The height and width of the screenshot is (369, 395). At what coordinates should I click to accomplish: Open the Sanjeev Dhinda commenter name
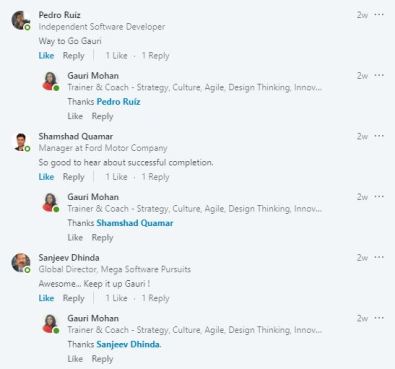pos(69,258)
